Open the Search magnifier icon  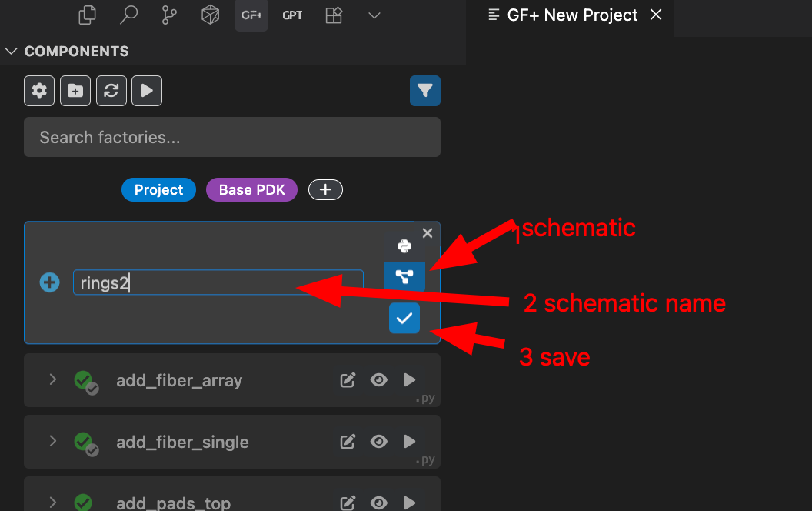click(129, 15)
